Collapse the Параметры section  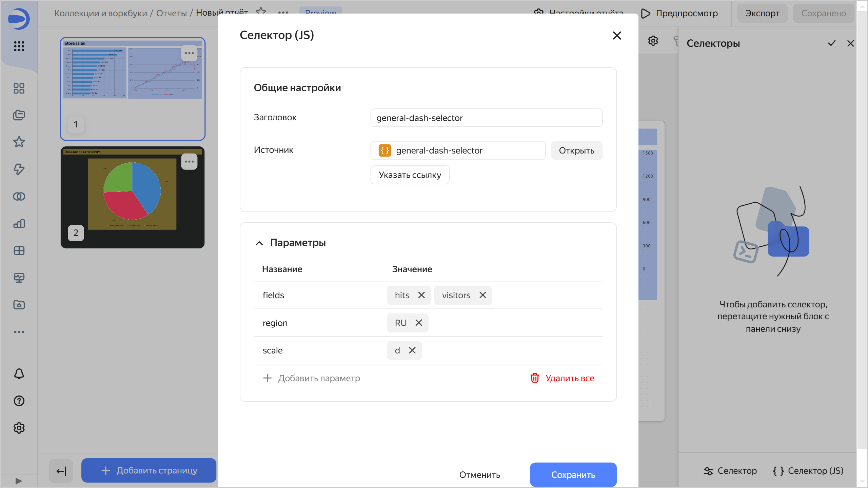pyautogui.click(x=259, y=243)
